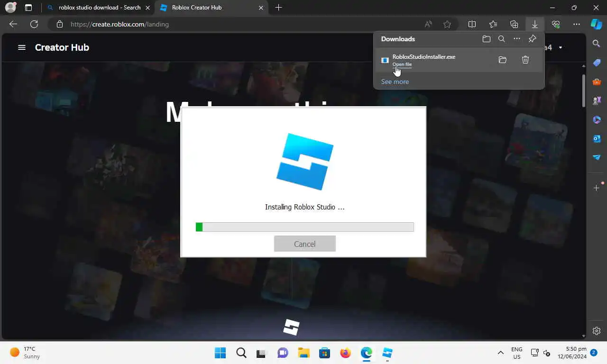Click the installation progress bar
Image resolution: width=607 pixels, height=364 pixels.
pyautogui.click(x=304, y=227)
